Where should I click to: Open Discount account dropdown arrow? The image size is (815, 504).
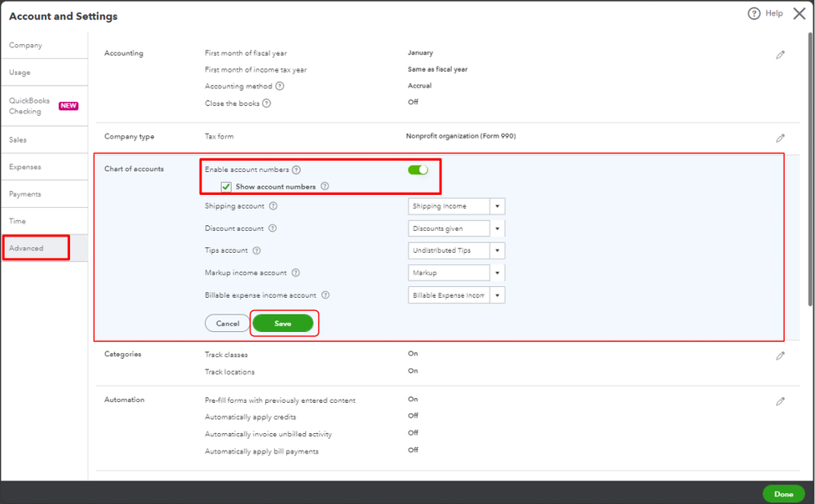pyautogui.click(x=498, y=228)
